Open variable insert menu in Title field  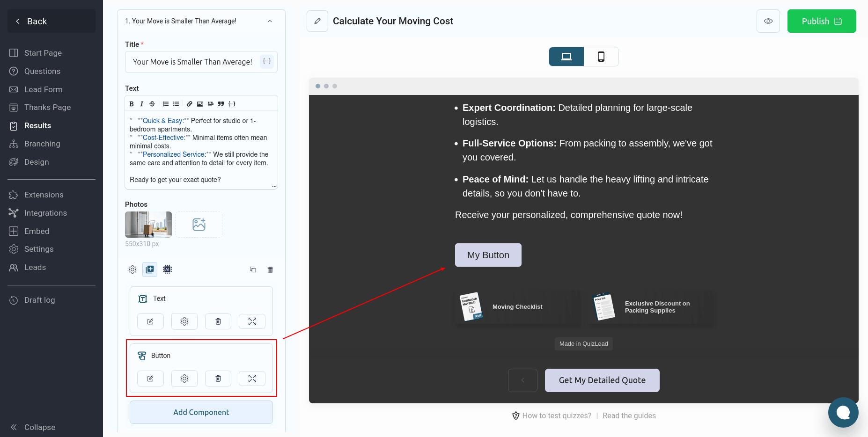point(267,61)
